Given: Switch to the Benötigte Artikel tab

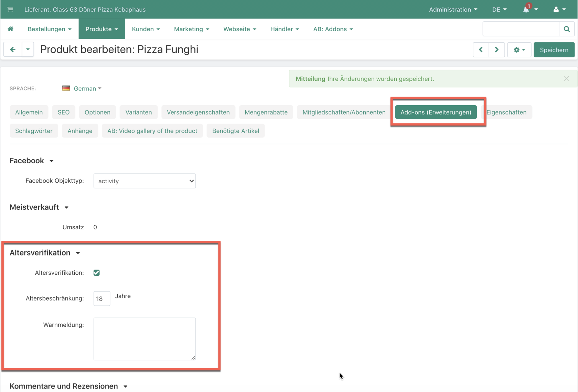Looking at the screenshot, I should pyautogui.click(x=236, y=131).
